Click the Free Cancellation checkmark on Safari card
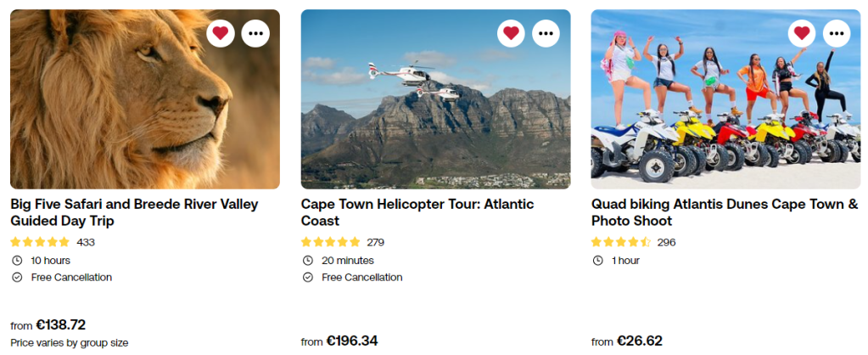Screen dimensions: 868x355 click(17, 278)
